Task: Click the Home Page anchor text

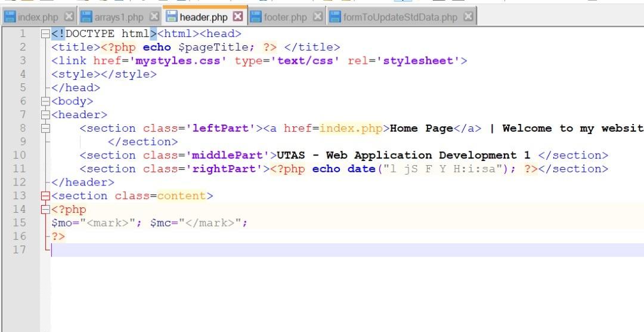Action: (422, 129)
